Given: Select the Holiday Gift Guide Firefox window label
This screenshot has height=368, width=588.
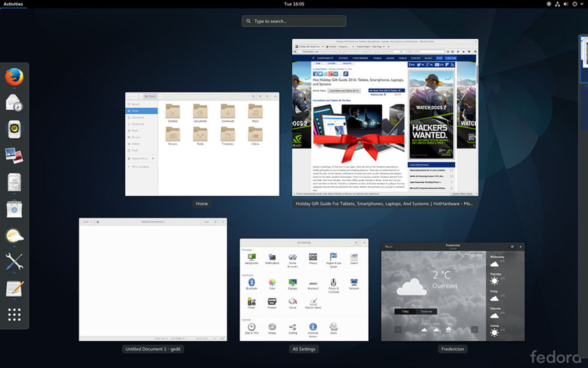Looking at the screenshot, I should [x=384, y=204].
